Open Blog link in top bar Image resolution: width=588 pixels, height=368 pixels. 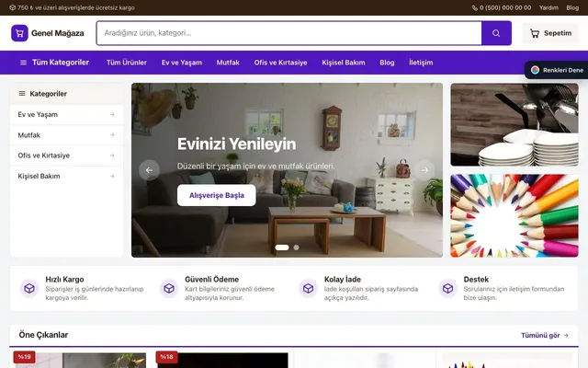click(572, 7)
